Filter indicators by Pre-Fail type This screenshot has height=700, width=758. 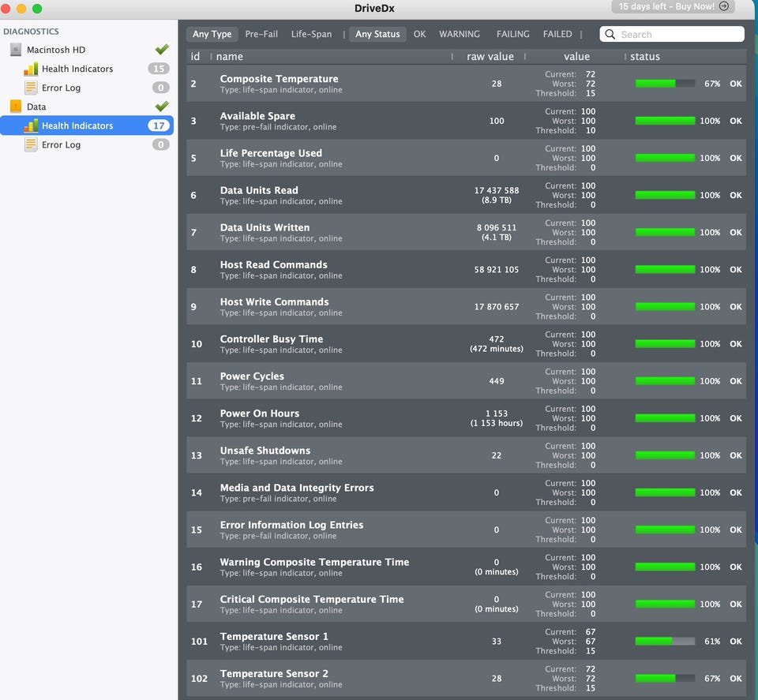click(x=261, y=34)
